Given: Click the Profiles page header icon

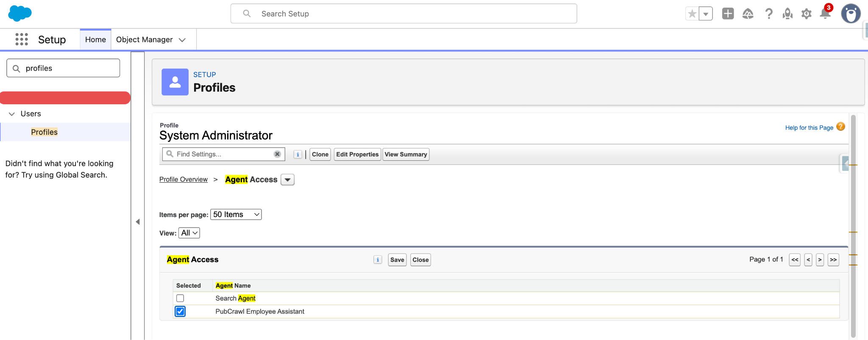Looking at the screenshot, I should tap(175, 82).
